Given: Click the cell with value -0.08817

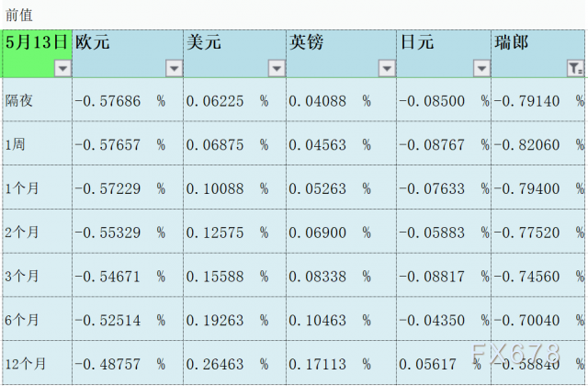Looking at the screenshot, I should coord(444,275).
